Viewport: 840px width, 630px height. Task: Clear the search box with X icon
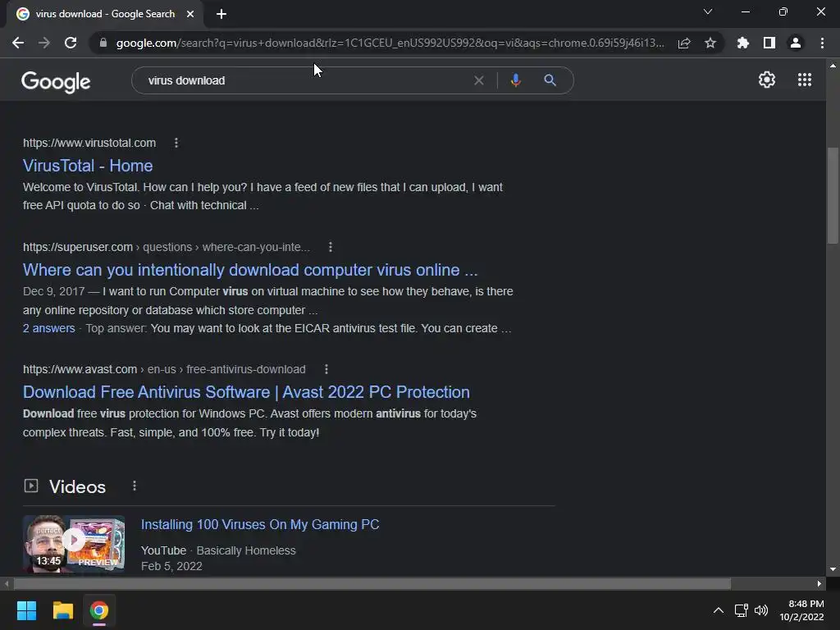(x=479, y=80)
